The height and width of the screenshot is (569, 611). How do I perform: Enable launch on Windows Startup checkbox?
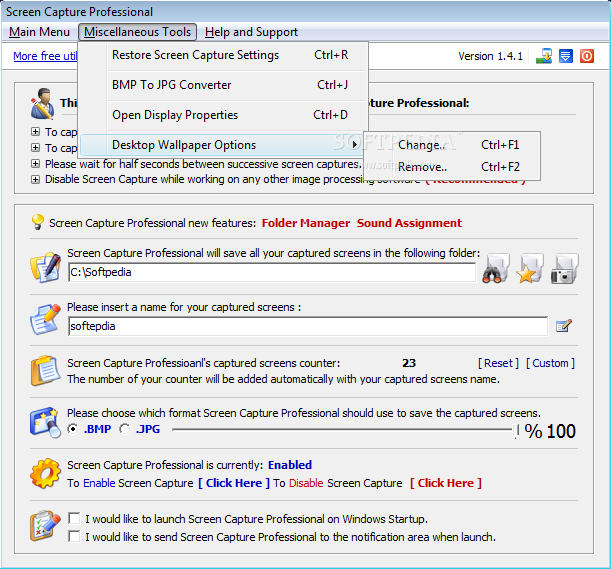[x=74, y=518]
